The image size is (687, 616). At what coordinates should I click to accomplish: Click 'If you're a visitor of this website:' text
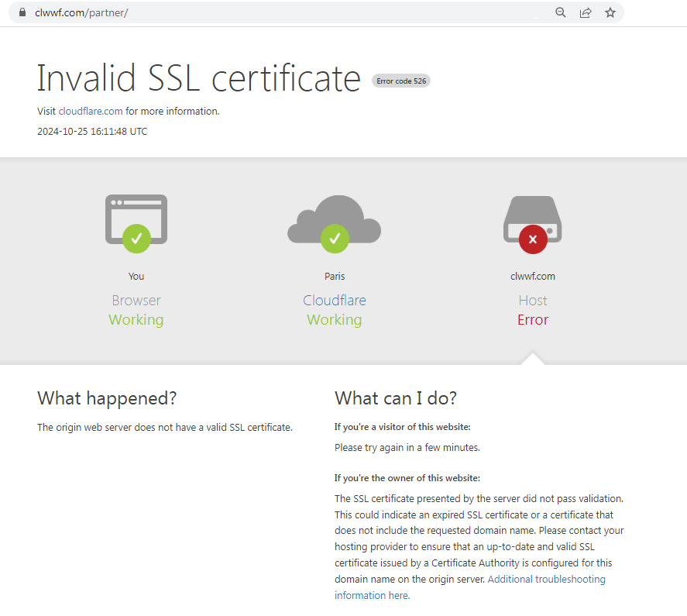[403, 427]
